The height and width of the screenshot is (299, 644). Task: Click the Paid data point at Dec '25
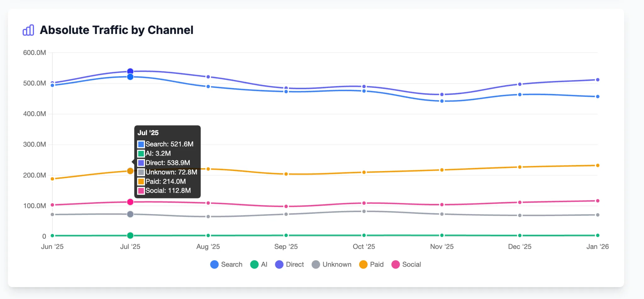[520, 167]
